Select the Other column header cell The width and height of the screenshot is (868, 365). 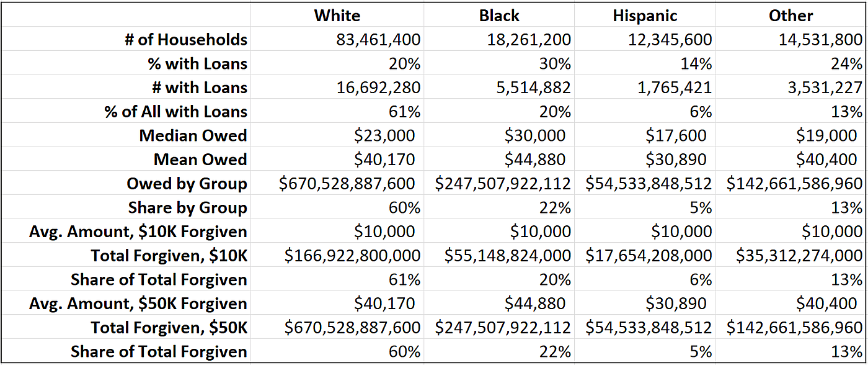point(790,16)
